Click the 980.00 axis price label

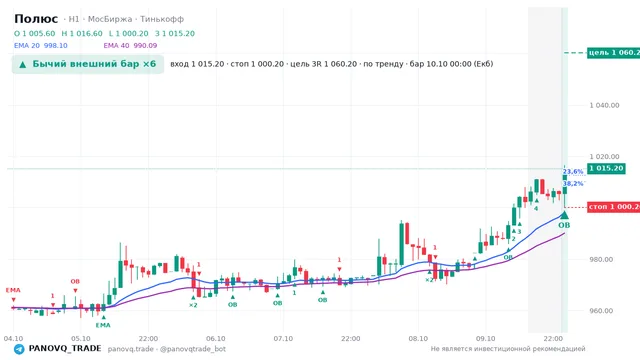(x=601, y=259)
